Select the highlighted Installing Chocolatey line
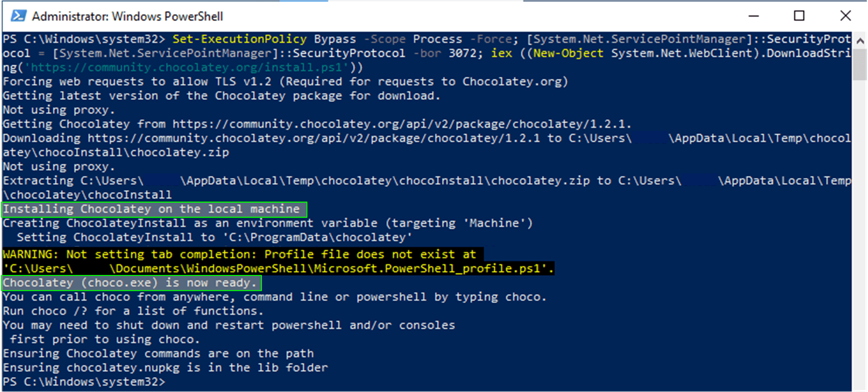The height and width of the screenshot is (392, 868). [154, 209]
